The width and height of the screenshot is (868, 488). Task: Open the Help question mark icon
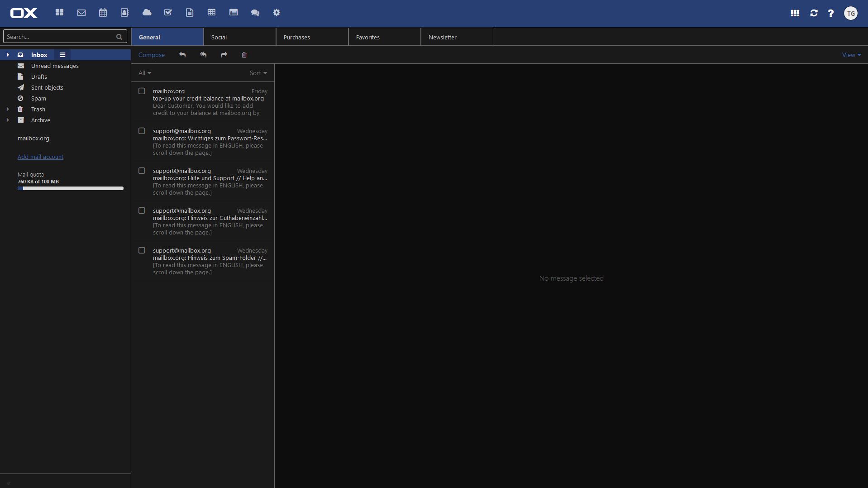click(831, 14)
